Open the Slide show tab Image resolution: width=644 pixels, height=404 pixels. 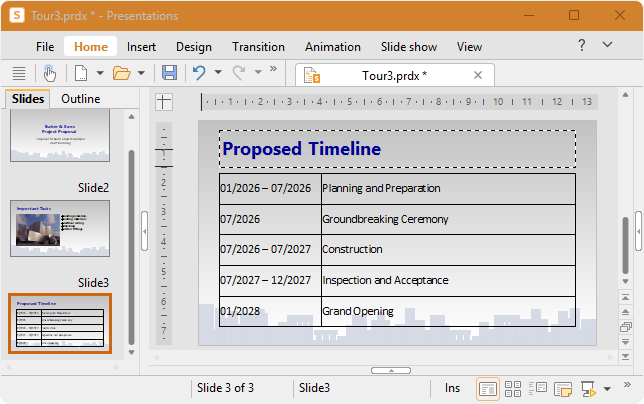pyautogui.click(x=409, y=47)
